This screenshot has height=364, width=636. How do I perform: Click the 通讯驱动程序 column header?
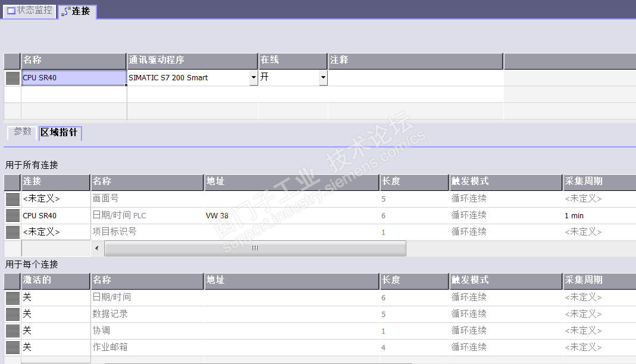(192, 61)
